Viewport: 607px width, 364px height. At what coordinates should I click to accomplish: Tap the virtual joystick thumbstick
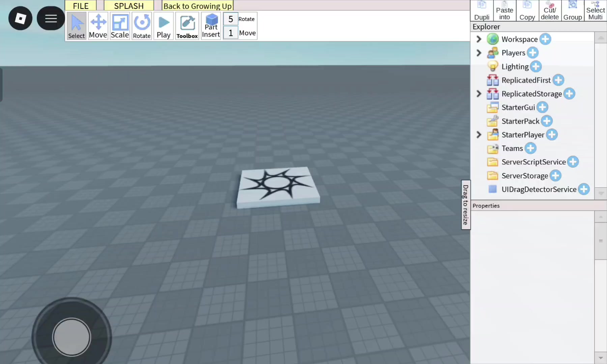click(71, 337)
